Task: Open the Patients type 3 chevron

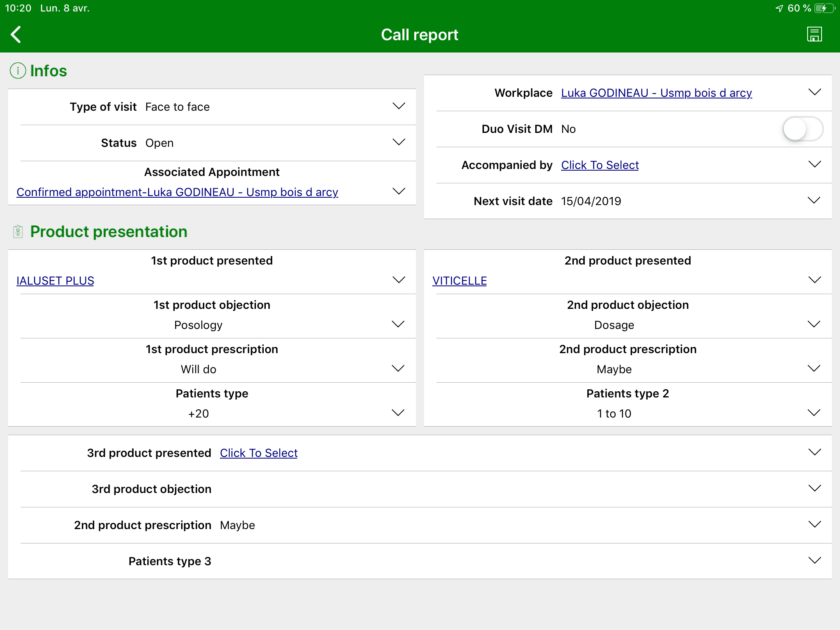Action: pos(815,561)
